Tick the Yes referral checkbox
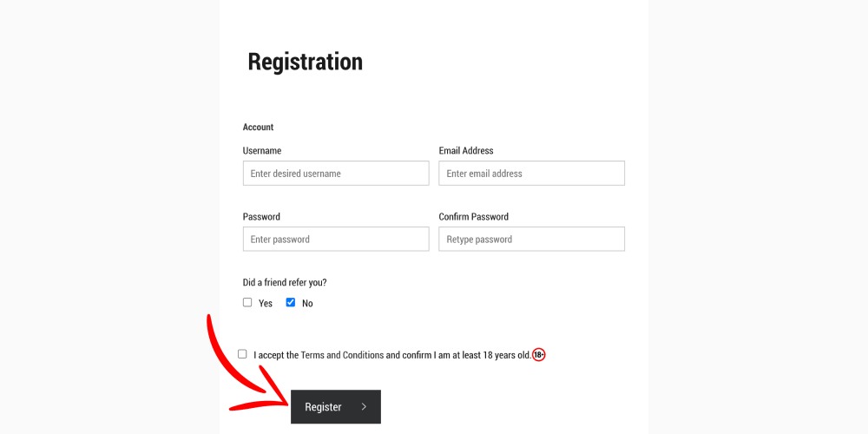868x434 pixels. [x=247, y=302]
